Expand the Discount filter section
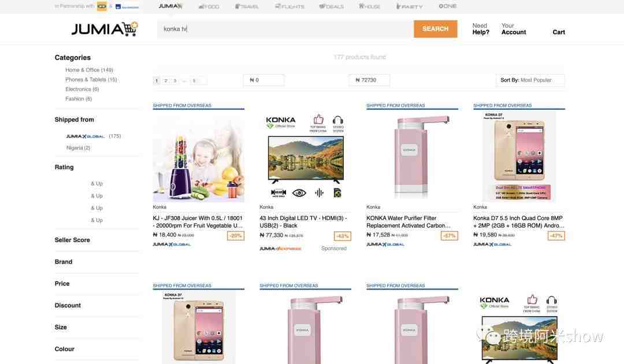Screen dimensions: 624x364 [68, 306]
